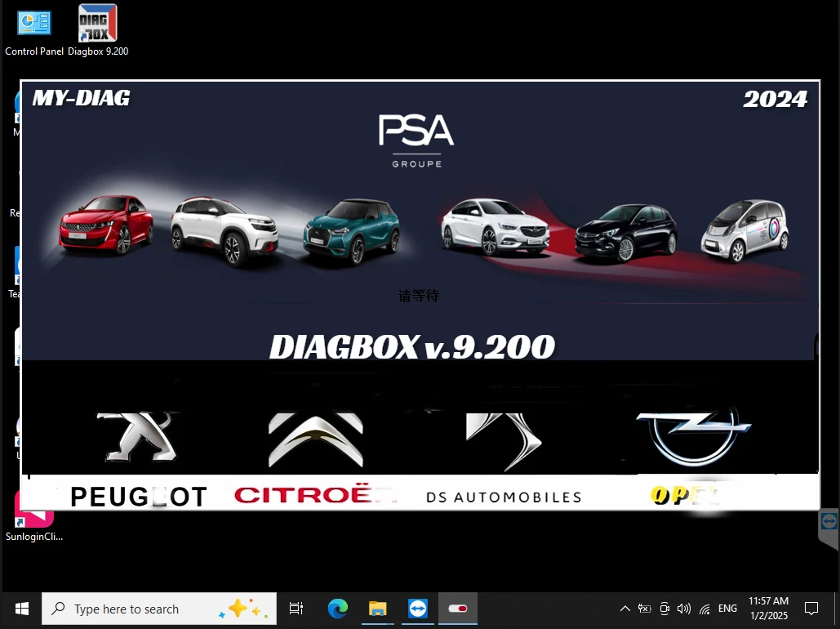Select the silver electric city car image
840x629 pixels.
click(x=745, y=230)
